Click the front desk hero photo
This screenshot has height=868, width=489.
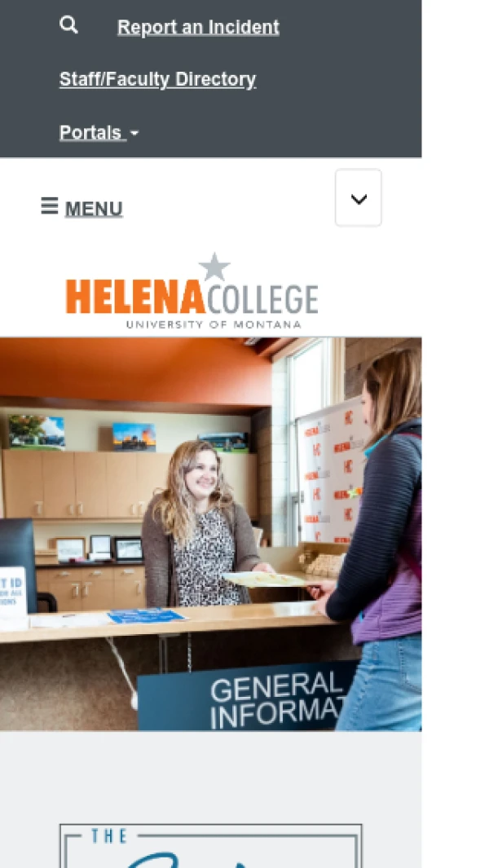pos(210,534)
